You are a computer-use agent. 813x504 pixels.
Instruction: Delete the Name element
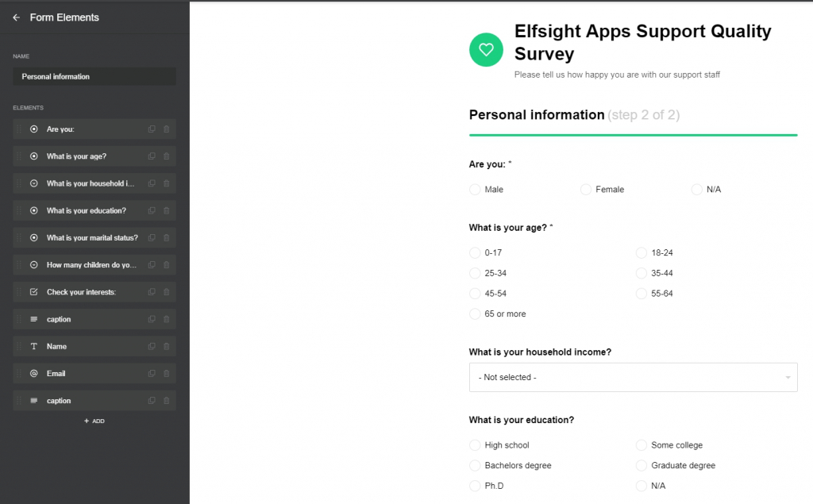point(167,346)
